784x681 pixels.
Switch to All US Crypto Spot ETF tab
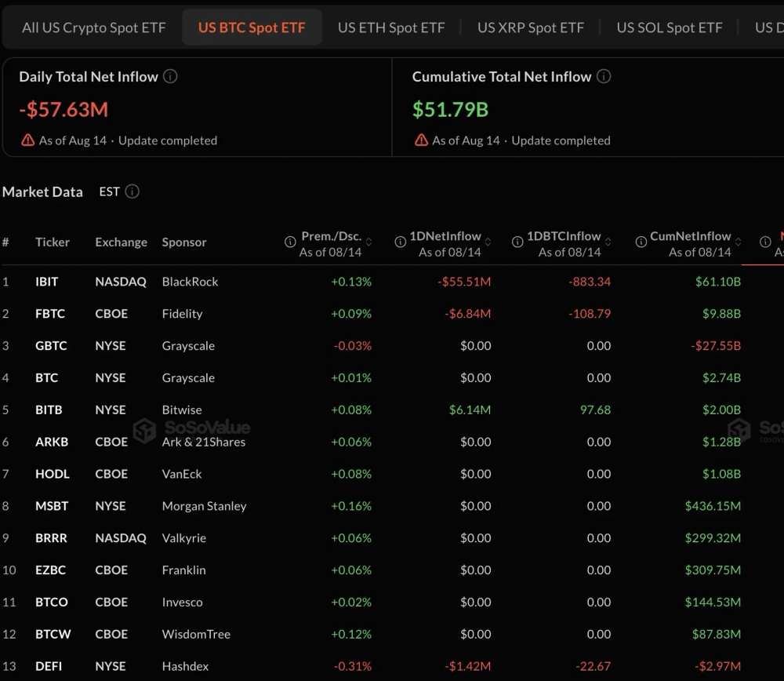click(93, 27)
